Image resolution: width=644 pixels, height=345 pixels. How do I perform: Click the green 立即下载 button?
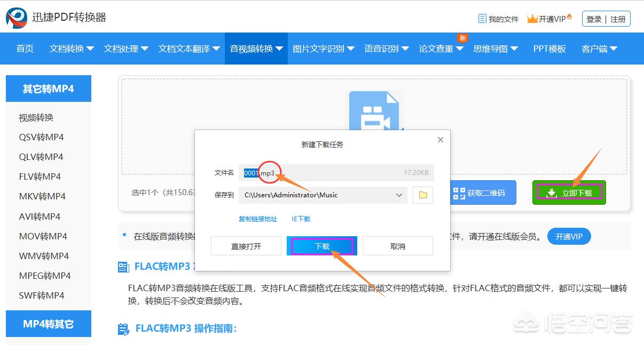coord(569,192)
